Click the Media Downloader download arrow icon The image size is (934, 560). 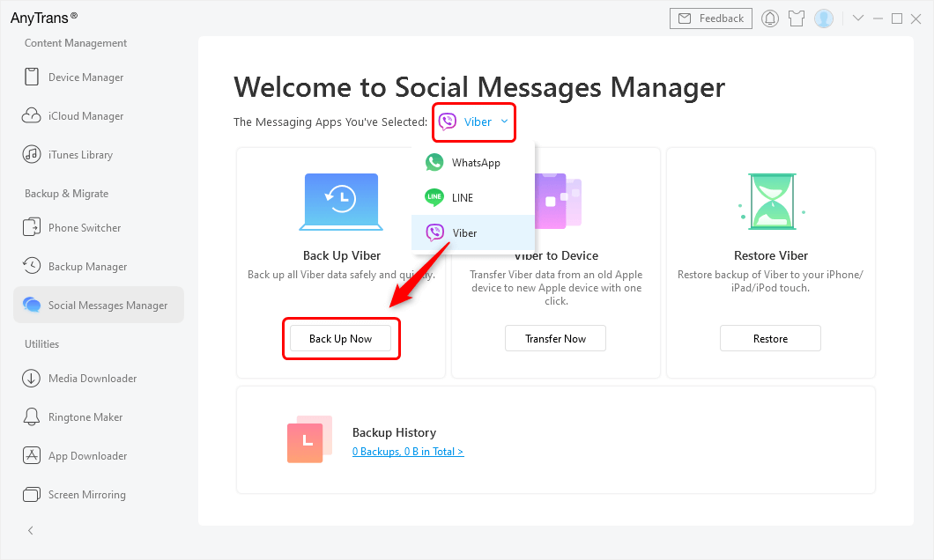(x=32, y=378)
